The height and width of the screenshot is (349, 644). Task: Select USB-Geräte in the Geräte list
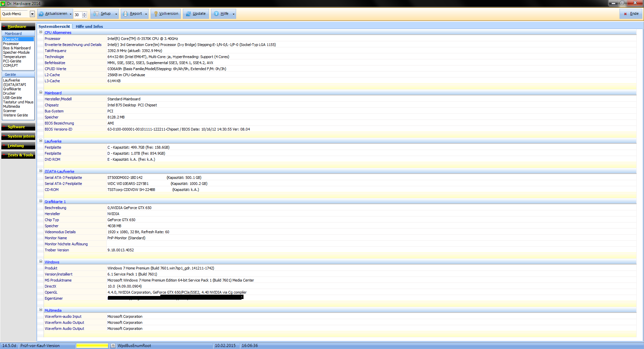[x=12, y=98]
